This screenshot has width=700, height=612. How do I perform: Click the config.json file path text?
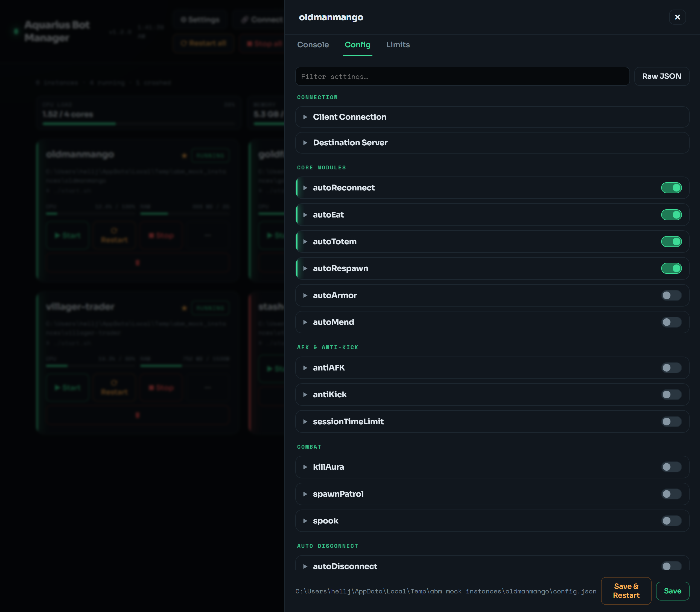[446, 592]
